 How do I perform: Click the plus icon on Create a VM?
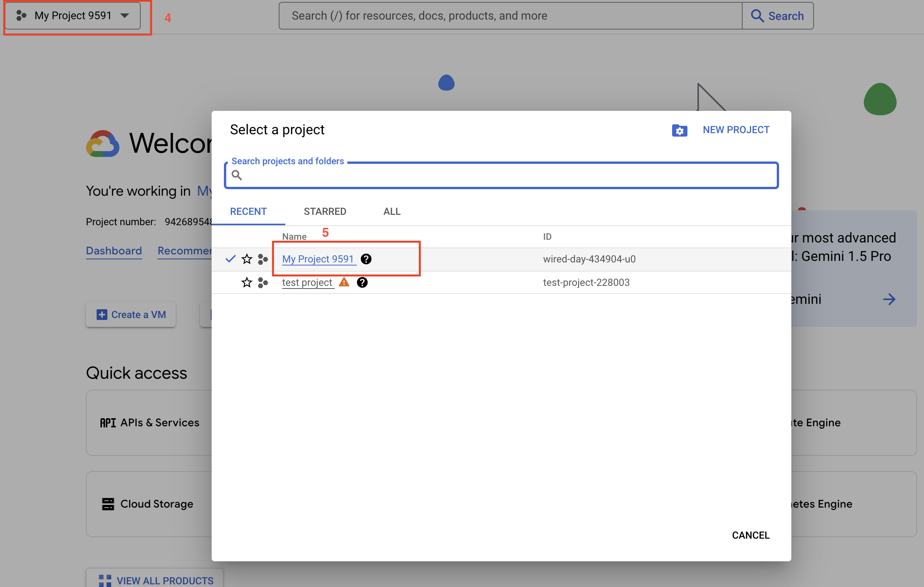(102, 315)
